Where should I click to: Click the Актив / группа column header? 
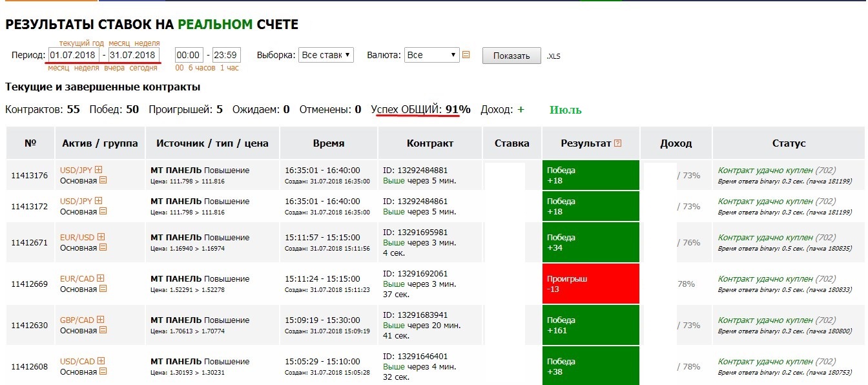click(x=99, y=143)
